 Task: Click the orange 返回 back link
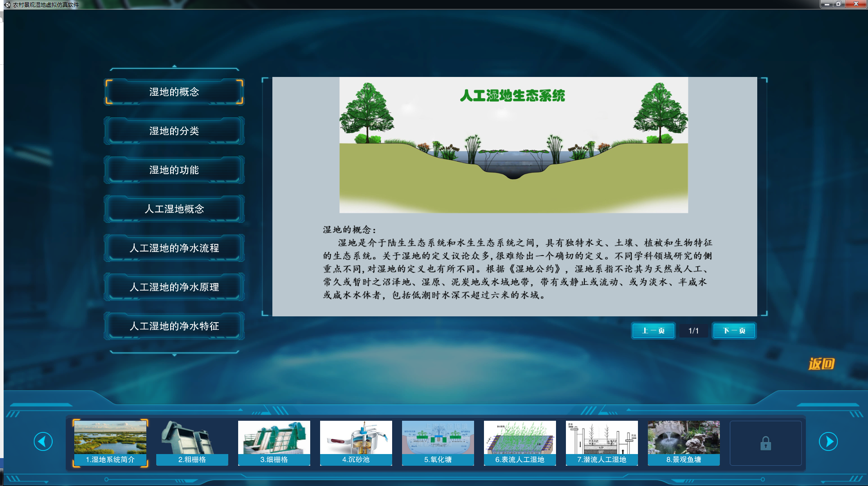point(821,364)
